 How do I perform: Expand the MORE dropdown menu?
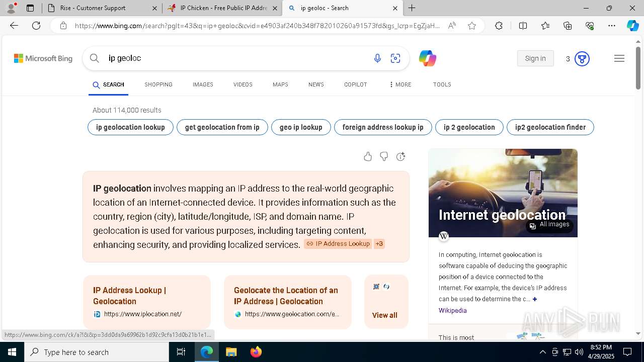point(400,84)
